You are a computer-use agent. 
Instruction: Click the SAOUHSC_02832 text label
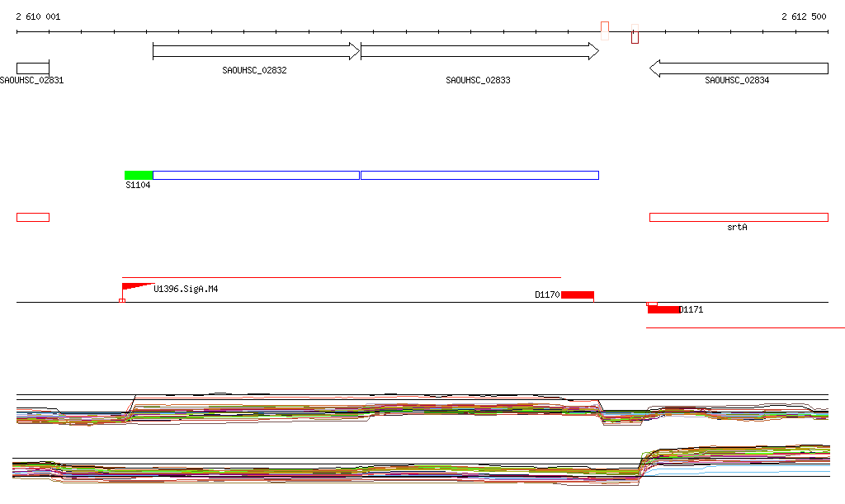pos(254,71)
